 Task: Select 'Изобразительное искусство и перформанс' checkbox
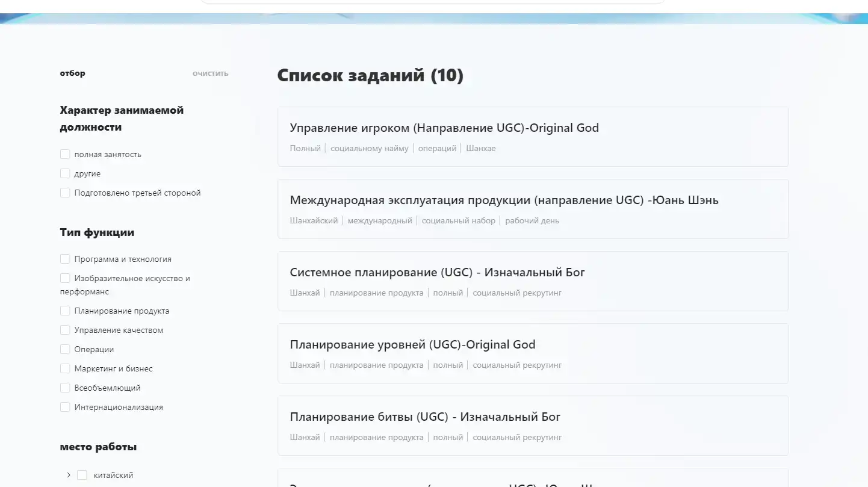tap(65, 279)
